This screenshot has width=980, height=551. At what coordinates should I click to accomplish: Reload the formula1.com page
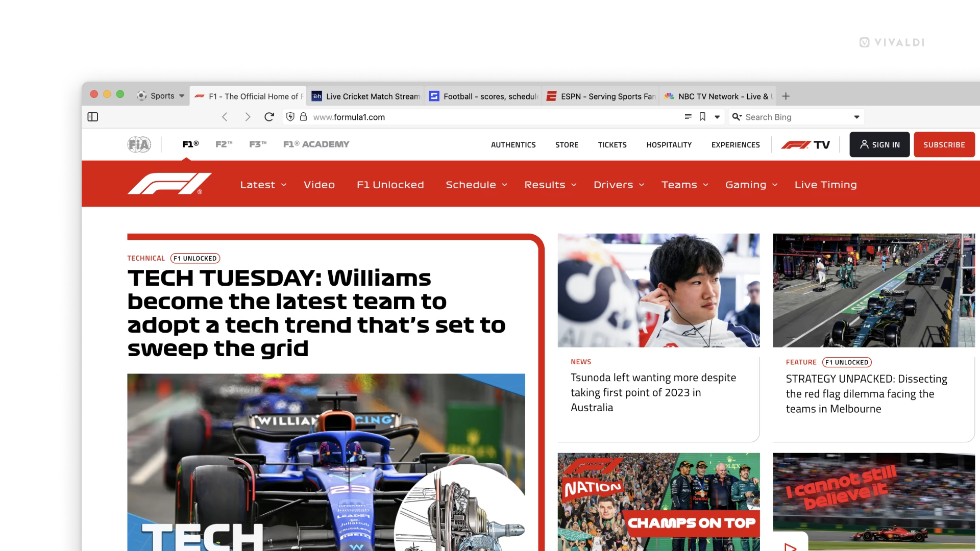pyautogui.click(x=269, y=117)
